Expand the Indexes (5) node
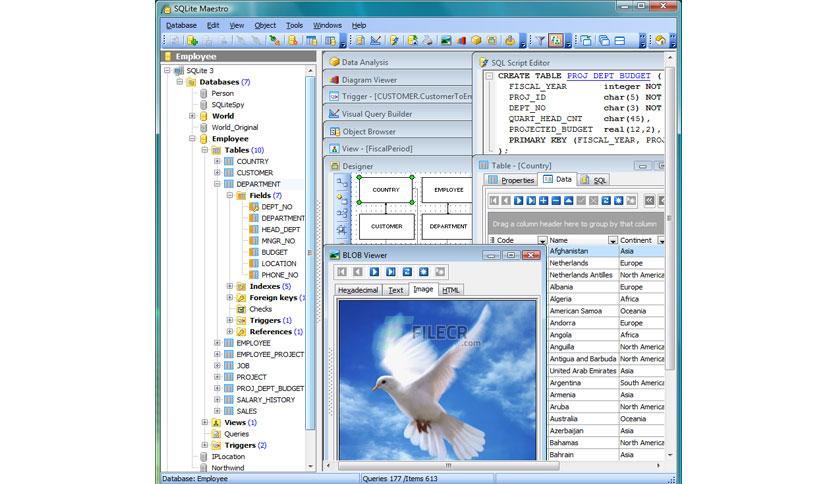Viewport: 836px width, 484px height. (x=230, y=286)
